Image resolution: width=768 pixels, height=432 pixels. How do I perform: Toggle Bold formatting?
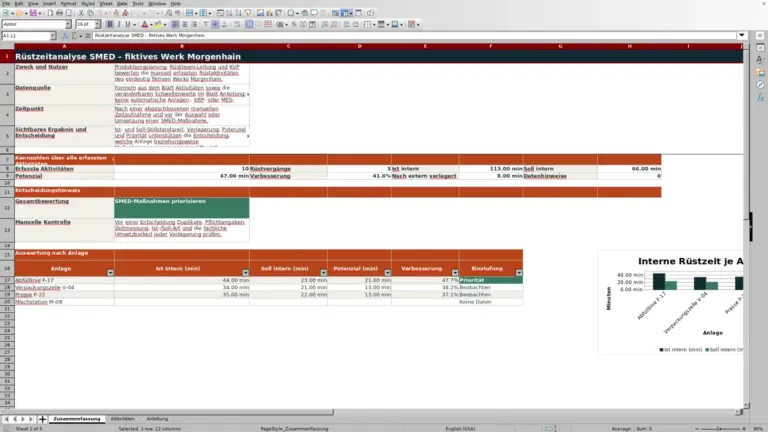[110, 24]
